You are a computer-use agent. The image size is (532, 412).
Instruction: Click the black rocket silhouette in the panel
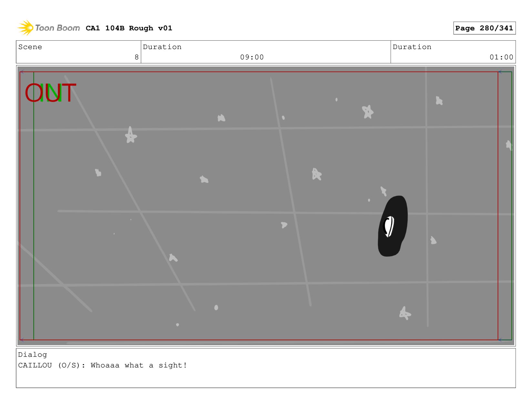coord(393,226)
